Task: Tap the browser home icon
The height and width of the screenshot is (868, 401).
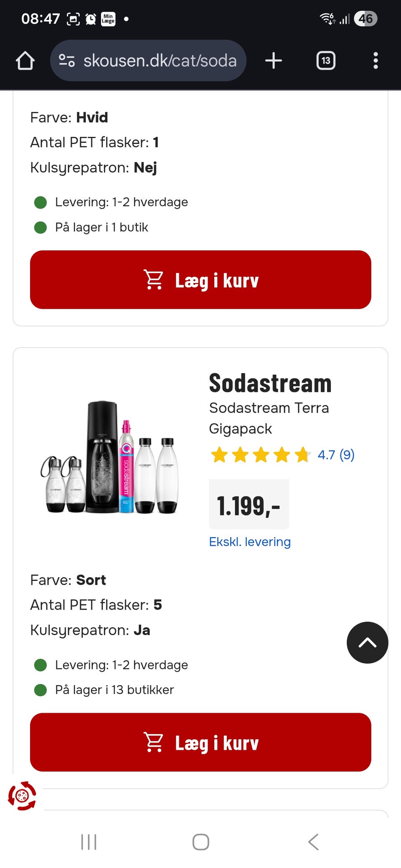Action: (25, 61)
